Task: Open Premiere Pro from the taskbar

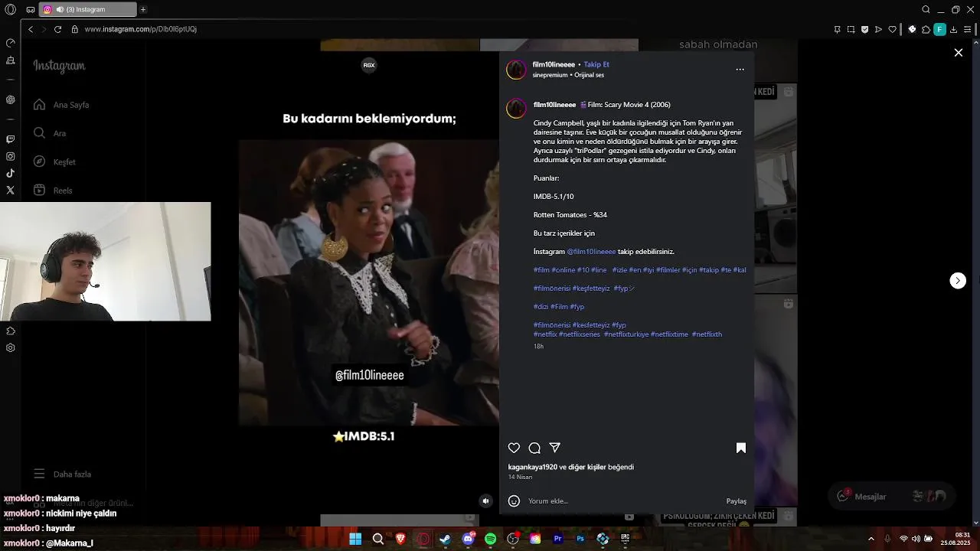Action: point(558,539)
